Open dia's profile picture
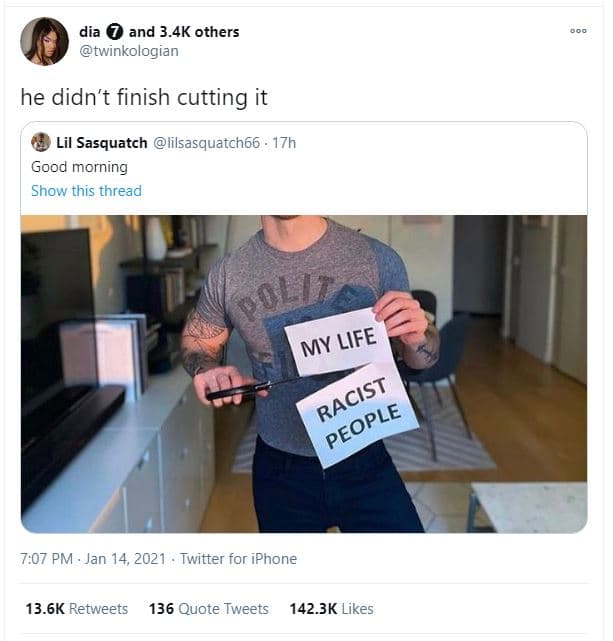The height and width of the screenshot is (641, 613). click(x=44, y=41)
